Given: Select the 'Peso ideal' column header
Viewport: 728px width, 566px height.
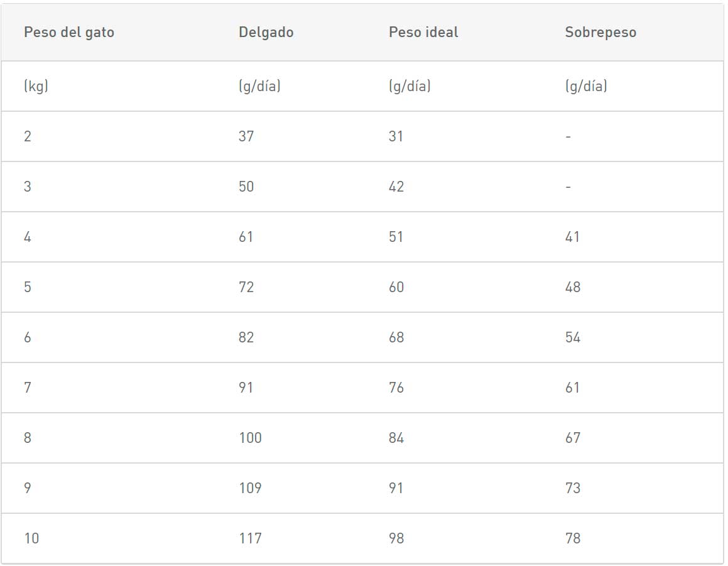Looking at the screenshot, I should pos(423,33).
